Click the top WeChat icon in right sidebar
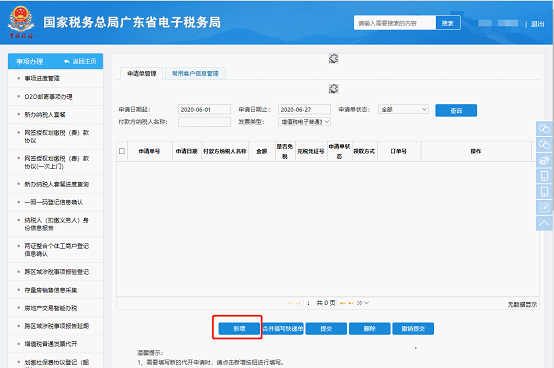Screen dimensions: 554x368 544,129
